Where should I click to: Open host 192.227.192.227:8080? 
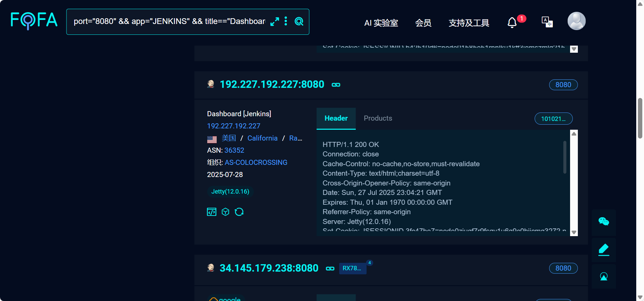[272, 84]
